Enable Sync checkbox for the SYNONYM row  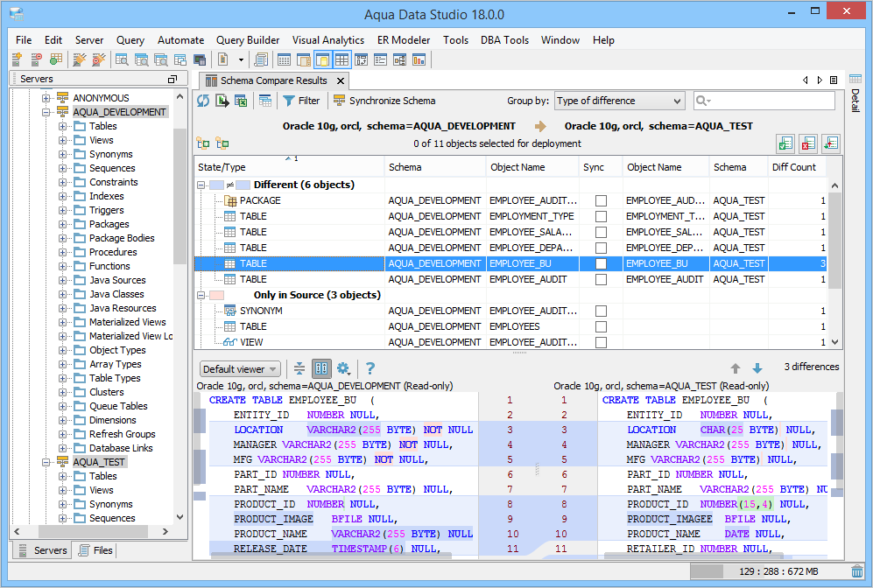point(601,311)
